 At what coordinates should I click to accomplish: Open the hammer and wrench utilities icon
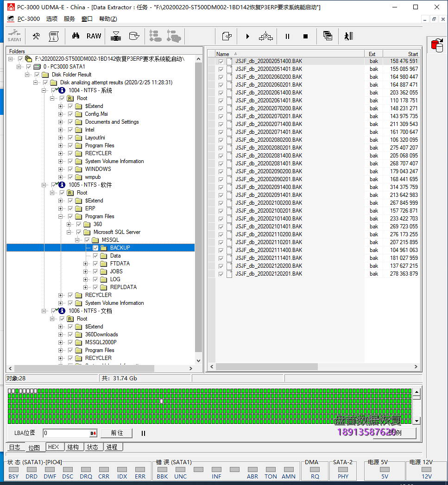click(x=36, y=36)
